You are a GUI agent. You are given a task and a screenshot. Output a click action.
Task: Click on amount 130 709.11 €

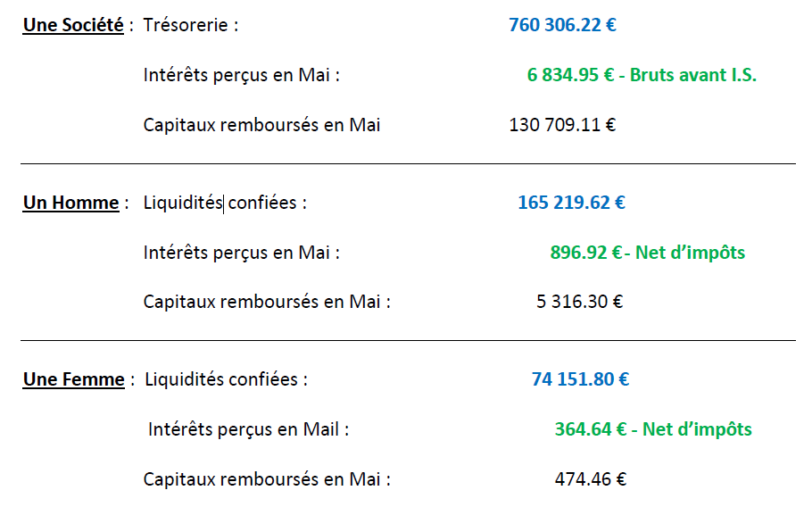tap(562, 125)
